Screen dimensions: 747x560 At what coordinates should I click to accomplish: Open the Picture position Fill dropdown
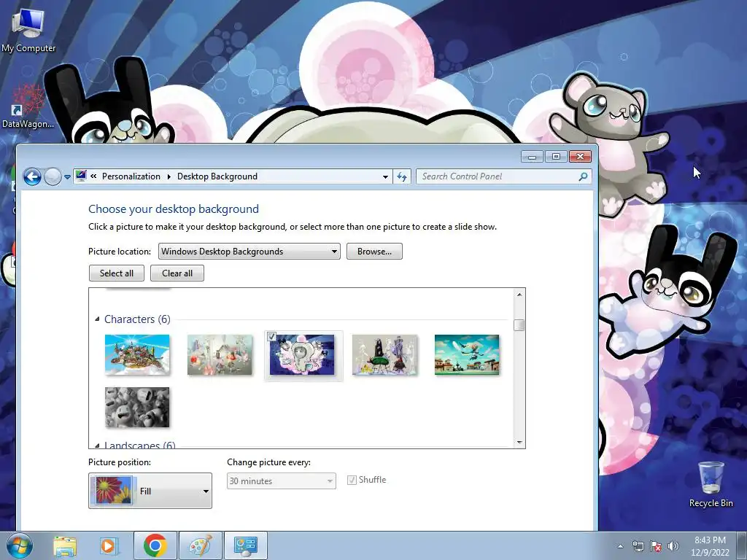tap(150, 491)
